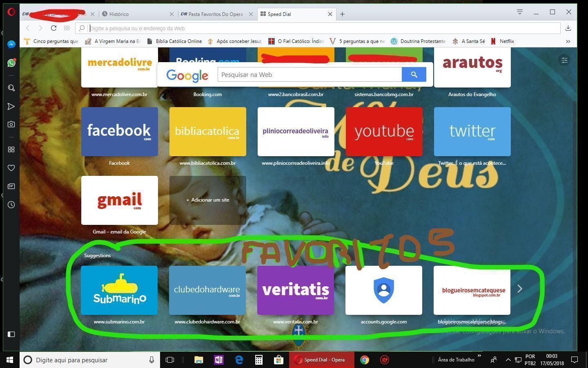588x368 pixels.
Task: Click Adicionar um site tile
Action: click(x=207, y=200)
